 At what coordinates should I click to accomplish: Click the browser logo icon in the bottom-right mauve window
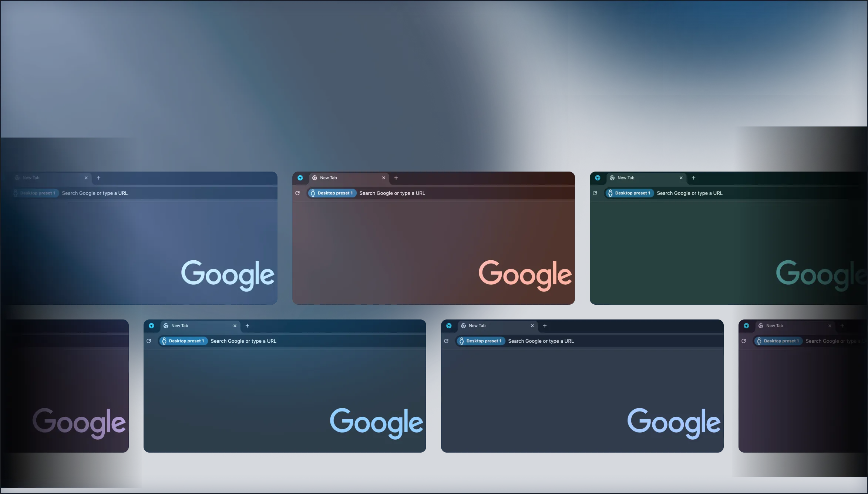(746, 326)
